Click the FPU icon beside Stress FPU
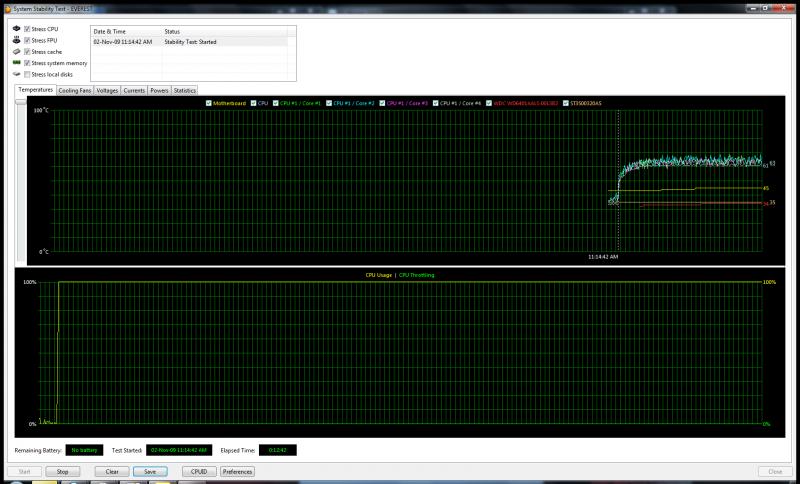800x484 pixels. click(x=16, y=40)
